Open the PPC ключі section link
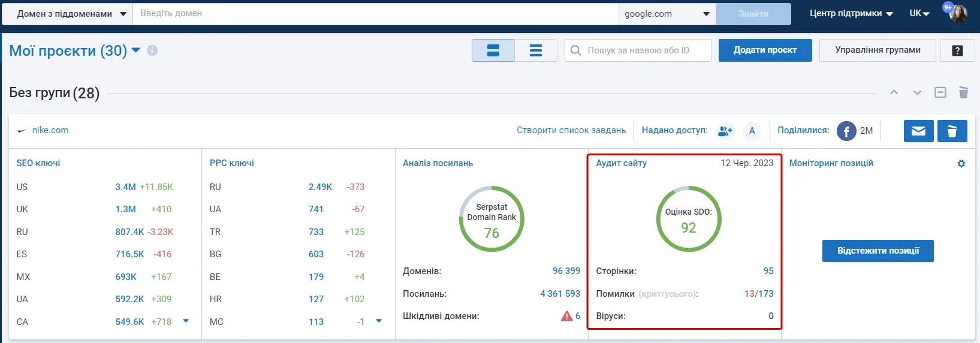Screen dimensions: 980x343 (x=232, y=163)
